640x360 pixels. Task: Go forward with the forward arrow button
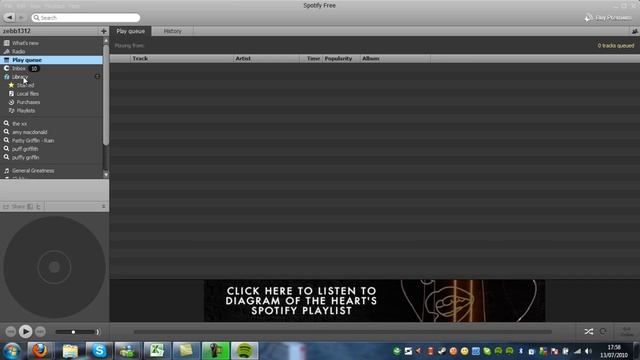(21, 18)
